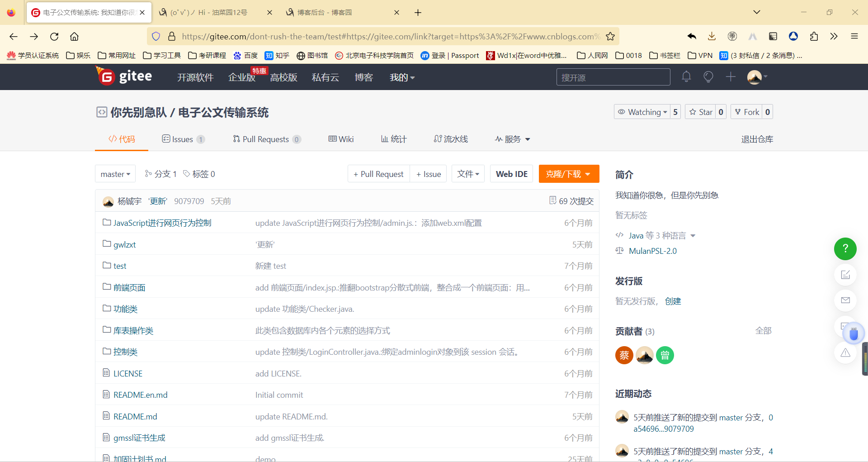Open 标签 0 tags link
This screenshot has height=462, width=868.
click(199, 174)
